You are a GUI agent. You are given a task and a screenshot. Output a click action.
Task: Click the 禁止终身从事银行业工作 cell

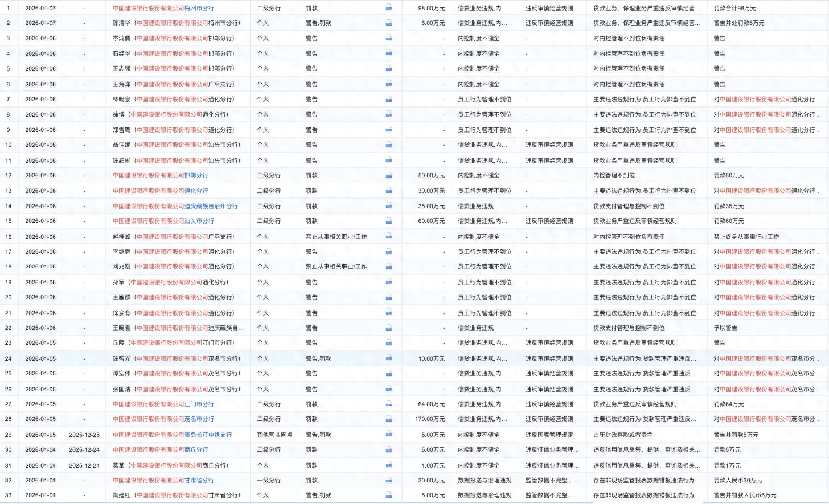[x=746, y=237]
